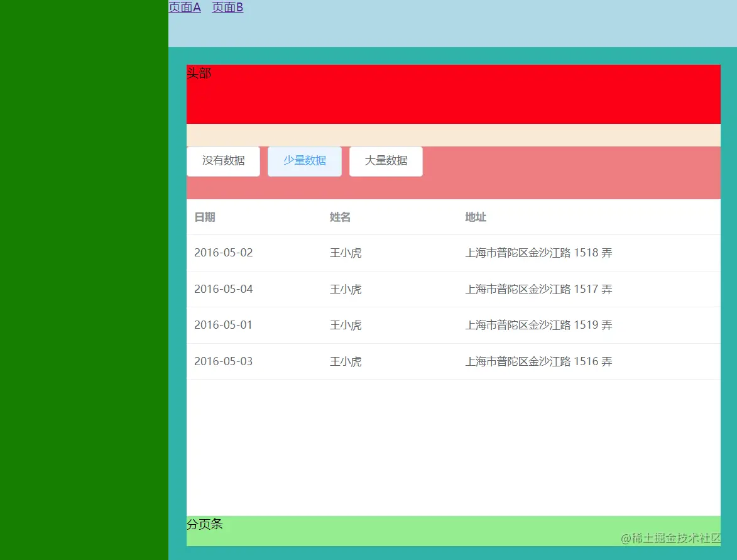Viewport: 737px width, 560px height.
Task: Click the 头部 header text
Action: [199, 73]
